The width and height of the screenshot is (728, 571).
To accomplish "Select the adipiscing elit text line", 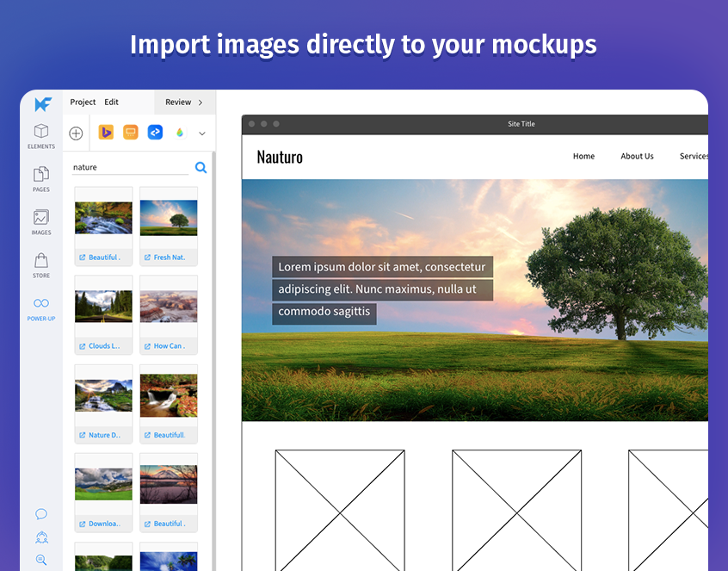I will (382, 289).
